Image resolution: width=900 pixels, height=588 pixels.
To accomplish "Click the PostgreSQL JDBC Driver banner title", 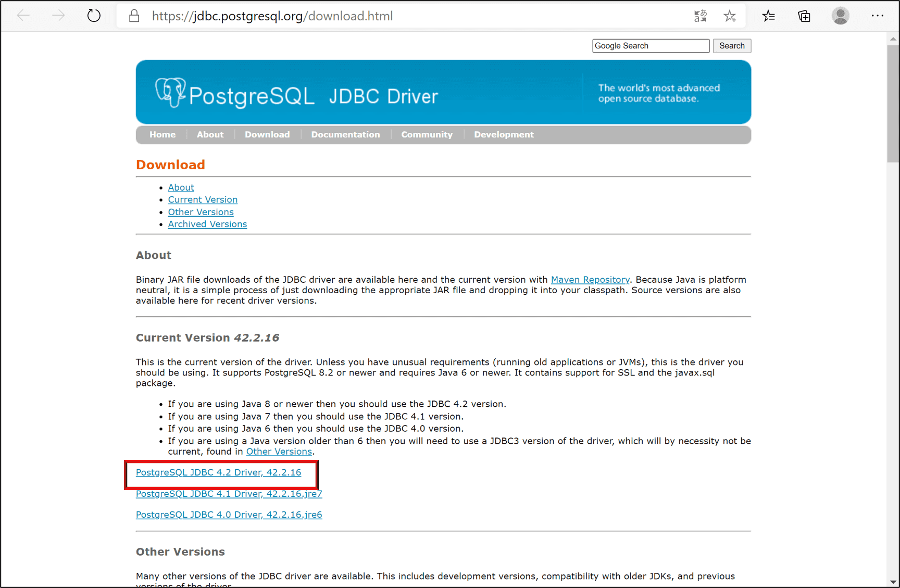I will (x=313, y=96).
